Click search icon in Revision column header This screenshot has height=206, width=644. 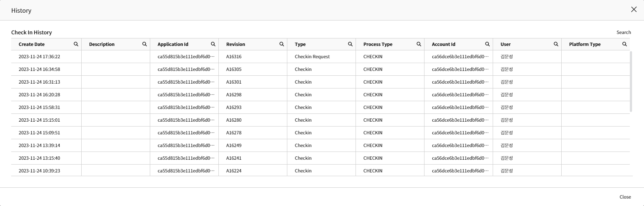coord(282,44)
